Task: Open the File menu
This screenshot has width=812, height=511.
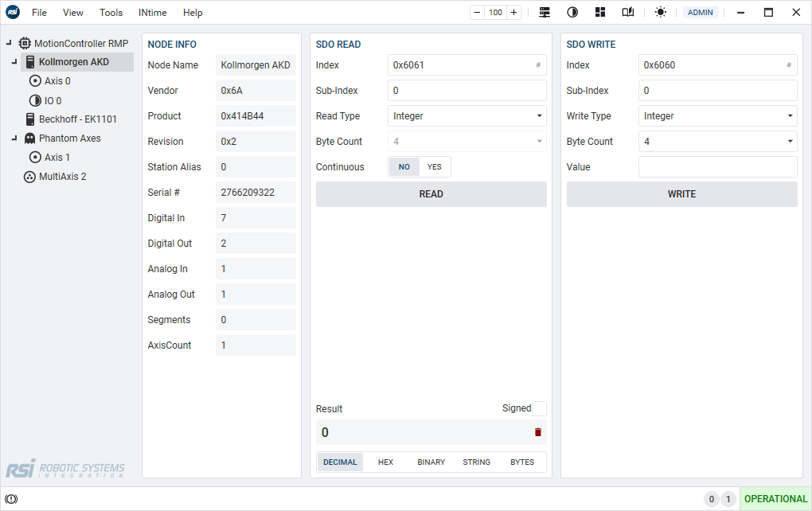Action: point(39,13)
